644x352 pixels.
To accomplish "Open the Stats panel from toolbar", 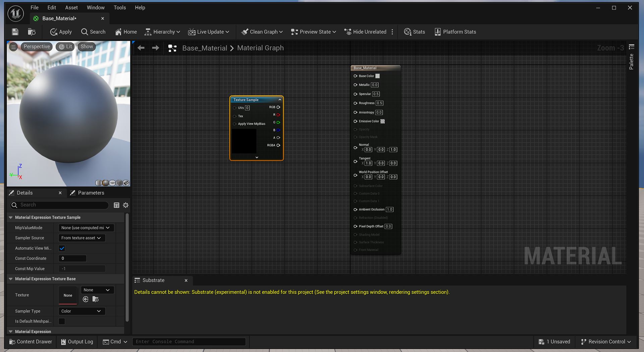I will 415,32.
